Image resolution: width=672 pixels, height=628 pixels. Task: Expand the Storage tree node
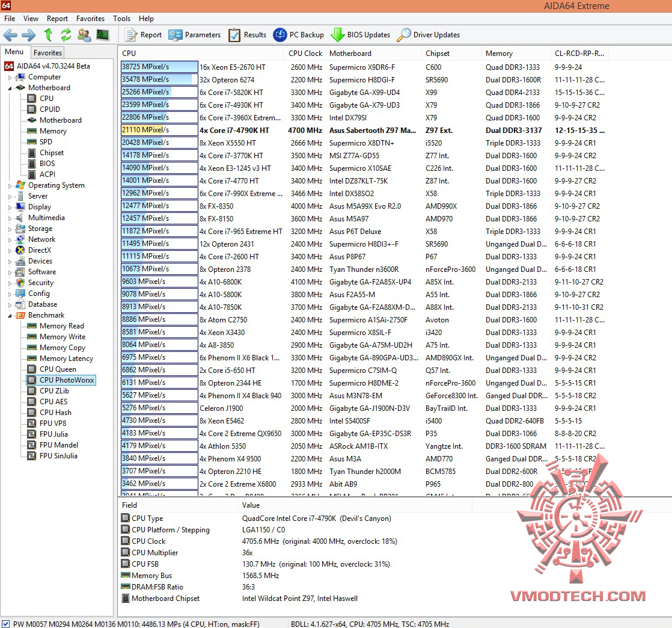[x=10, y=229]
